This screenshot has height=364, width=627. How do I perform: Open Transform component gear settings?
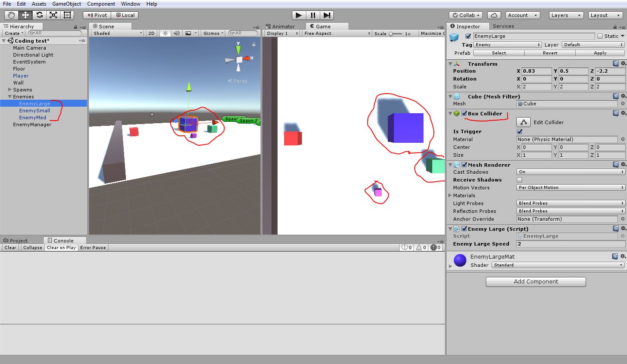pos(623,64)
